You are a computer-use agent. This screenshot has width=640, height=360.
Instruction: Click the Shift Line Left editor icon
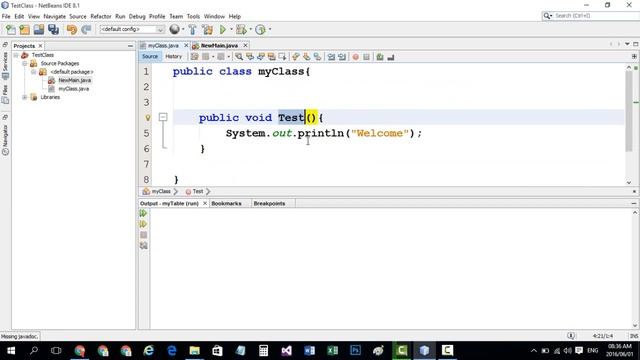[331, 57]
